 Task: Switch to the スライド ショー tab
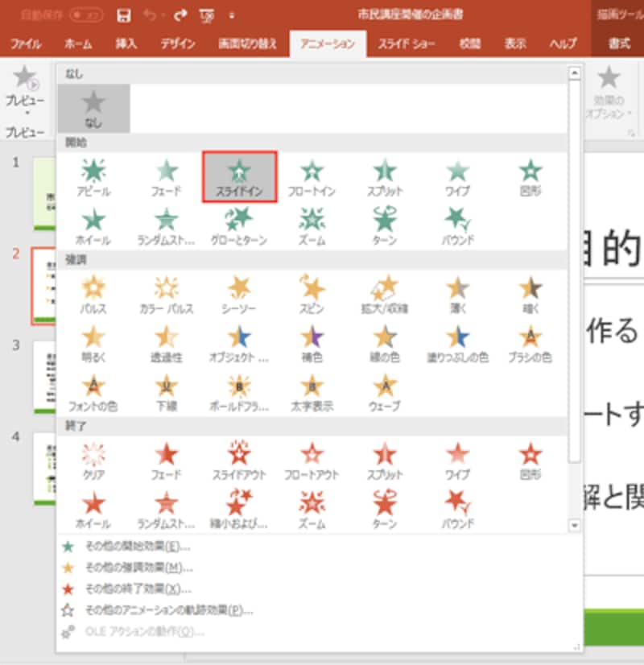tap(407, 43)
